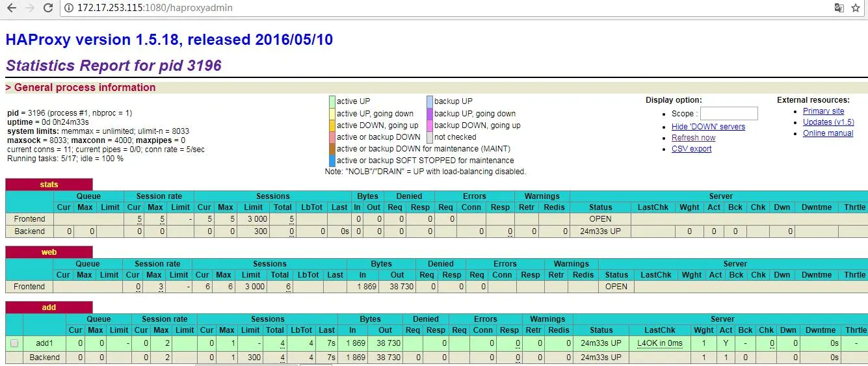
Task: Select add1 status 24m33s UP cell
Action: tap(601, 343)
